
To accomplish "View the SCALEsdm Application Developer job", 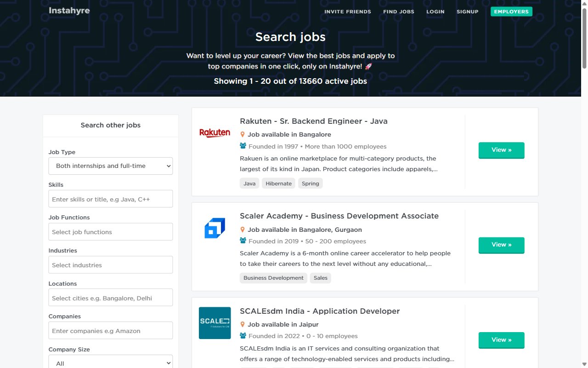I will pyautogui.click(x=502, y=340).
